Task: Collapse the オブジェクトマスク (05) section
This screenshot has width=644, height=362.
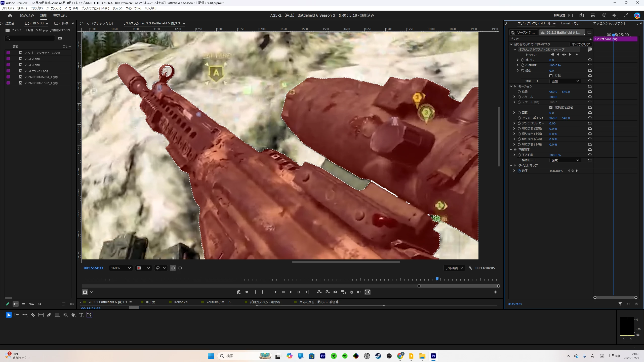Action: (x=515, y=50)
